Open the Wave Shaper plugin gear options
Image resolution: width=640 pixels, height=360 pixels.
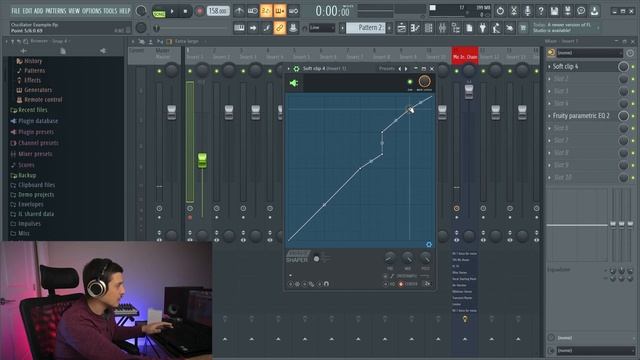296,69
